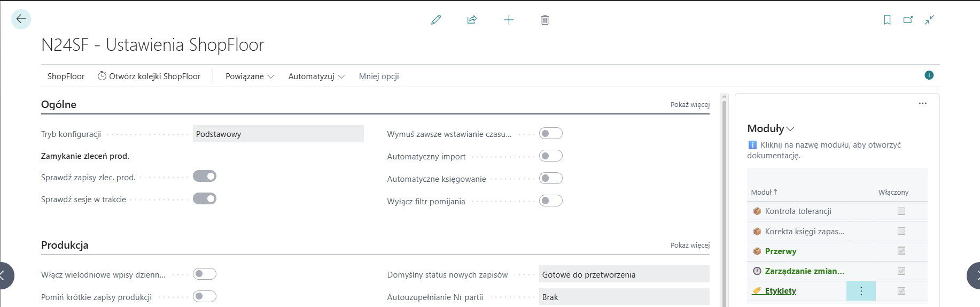Click the trash delete icon
Viewport: 980px width, 307px height.
(545, 20)
